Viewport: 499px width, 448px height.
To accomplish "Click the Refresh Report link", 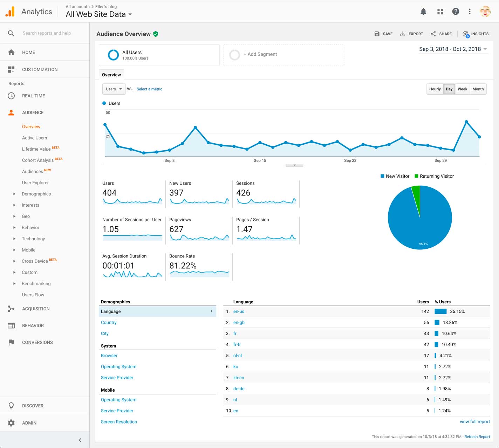I will pos(477,436).
